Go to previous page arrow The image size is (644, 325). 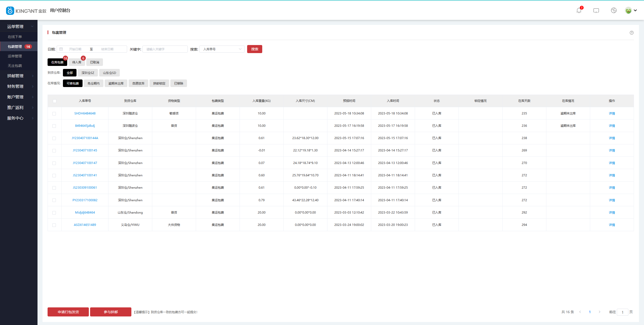click(x=580, y=312)
